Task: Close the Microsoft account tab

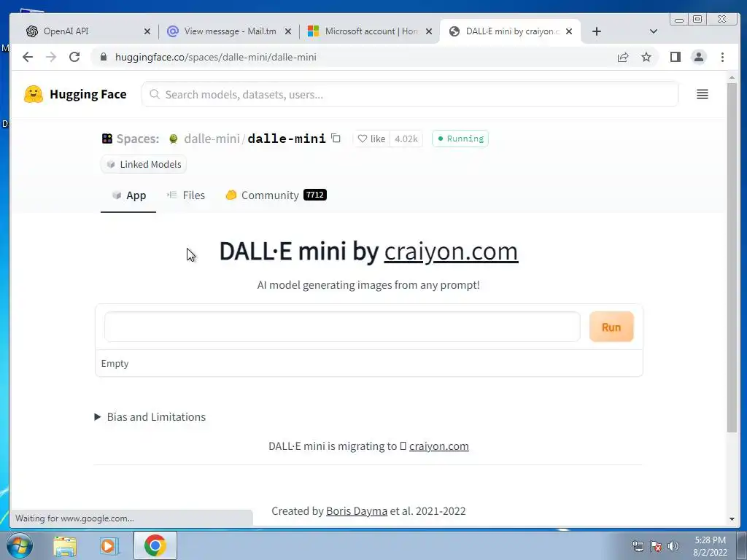Action: click(x=429, y=31)
